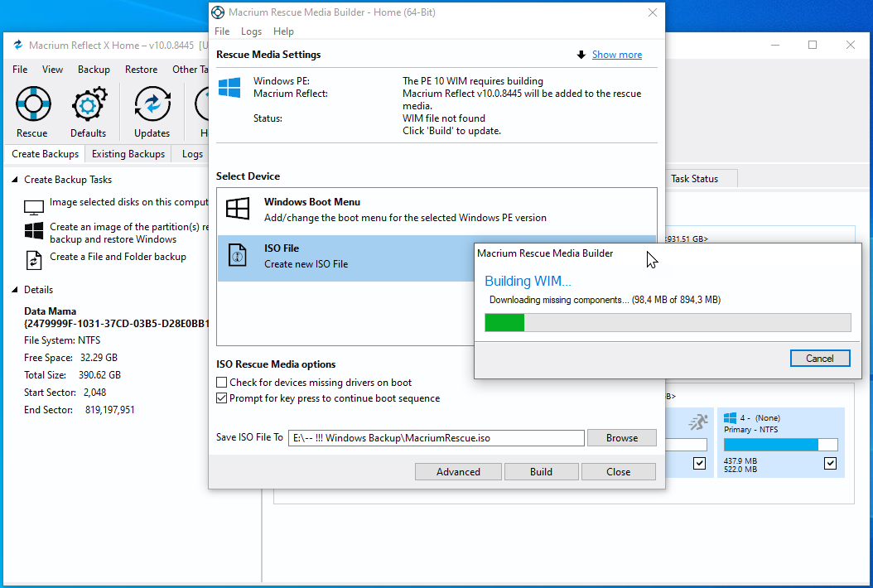Image resolution: width=873 pixels, height=588 pixels.
Task: Click the running figure icon on the partition
Action: [x=698, y=422]
